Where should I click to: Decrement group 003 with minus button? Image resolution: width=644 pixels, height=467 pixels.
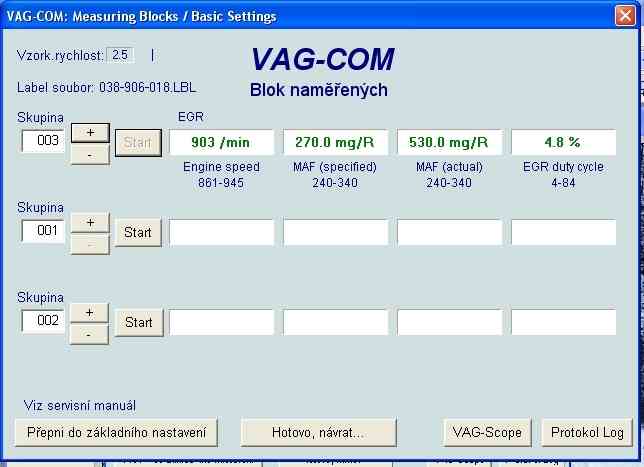pyautogui.click(x=90, y=155)
